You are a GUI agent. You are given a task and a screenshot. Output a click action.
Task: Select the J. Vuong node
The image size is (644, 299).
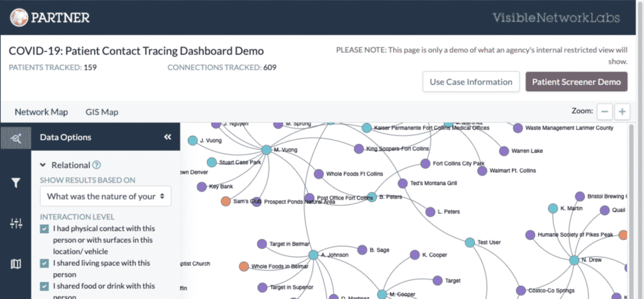192,140
